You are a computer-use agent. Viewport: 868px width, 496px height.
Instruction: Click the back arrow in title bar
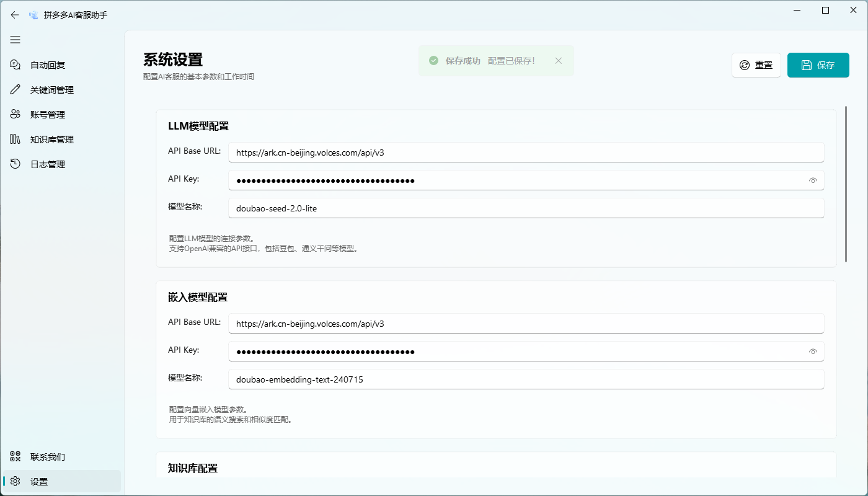coord(15,15)
